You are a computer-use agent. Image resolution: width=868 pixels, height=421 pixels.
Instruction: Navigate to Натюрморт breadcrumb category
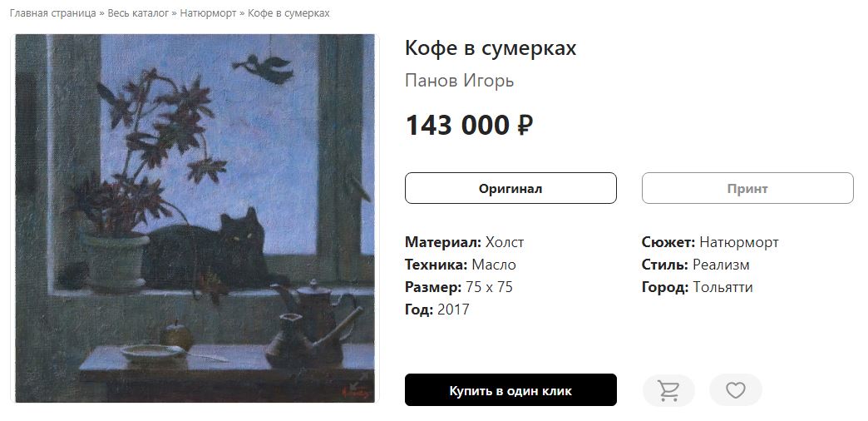pyautogui.click(x=208, y=13)
